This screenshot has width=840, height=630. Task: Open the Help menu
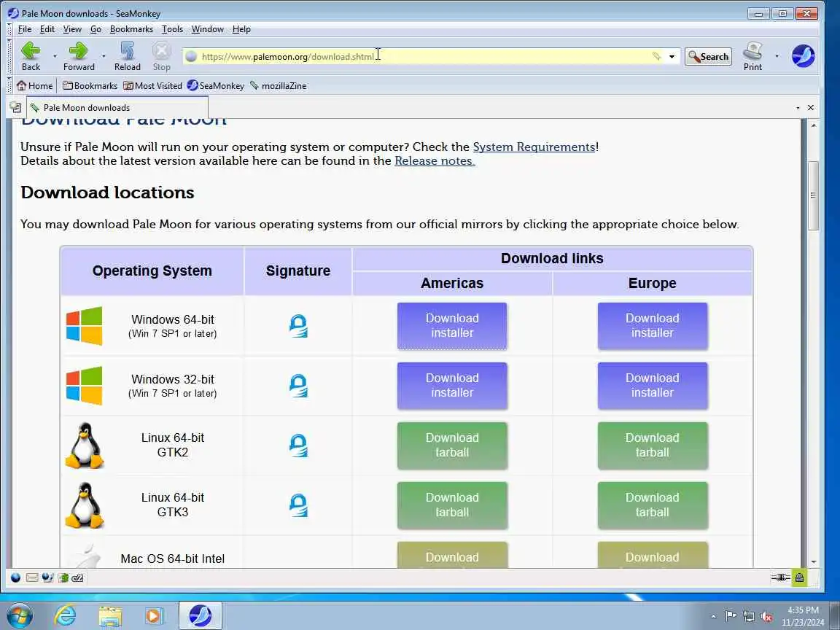[x=241, y=29]
